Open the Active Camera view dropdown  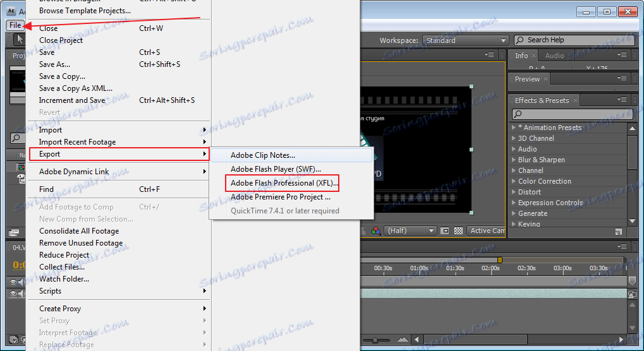pyautogui.click(x=486, y=231)
